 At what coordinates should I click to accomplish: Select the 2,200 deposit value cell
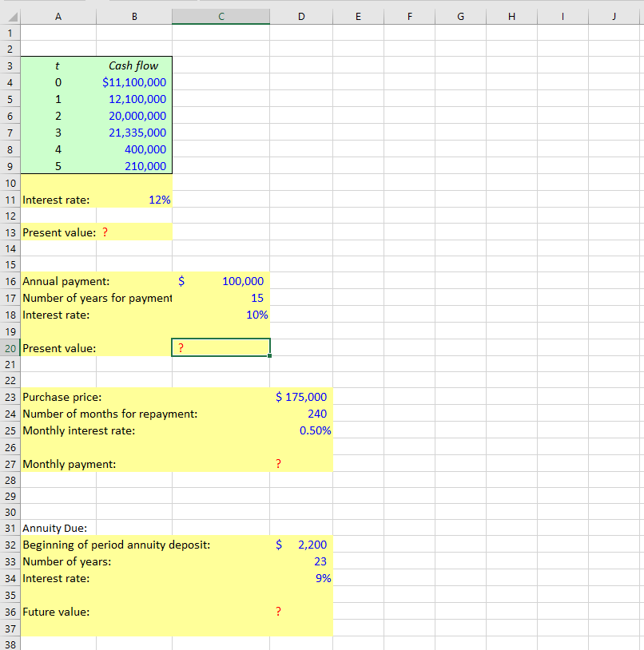click(301, 545)
